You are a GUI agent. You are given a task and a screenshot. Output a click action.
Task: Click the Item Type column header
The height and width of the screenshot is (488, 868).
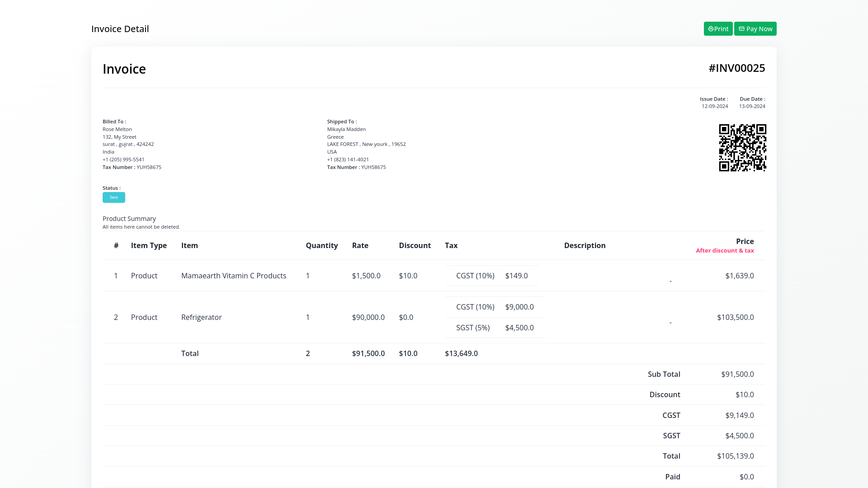point(149,245)
